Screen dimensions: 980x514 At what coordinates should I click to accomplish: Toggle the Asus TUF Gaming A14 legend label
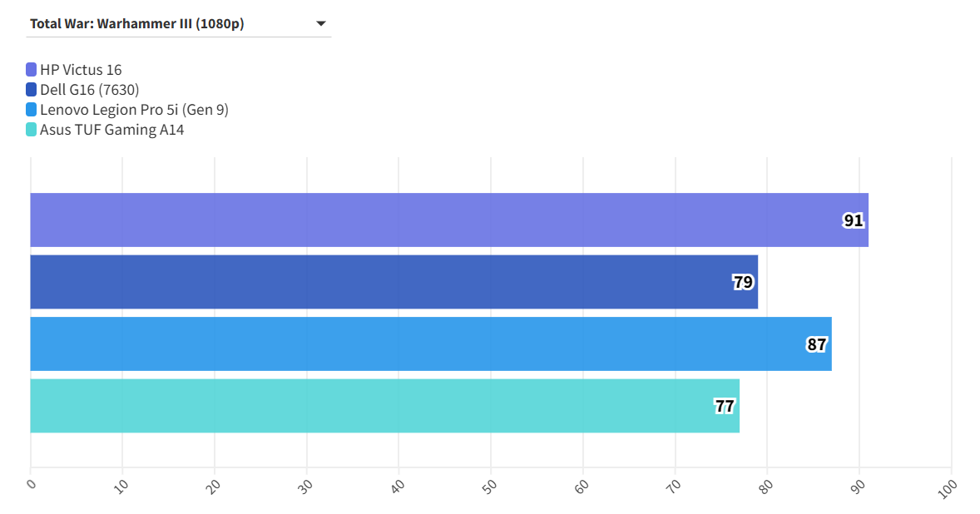pos(111,130)
